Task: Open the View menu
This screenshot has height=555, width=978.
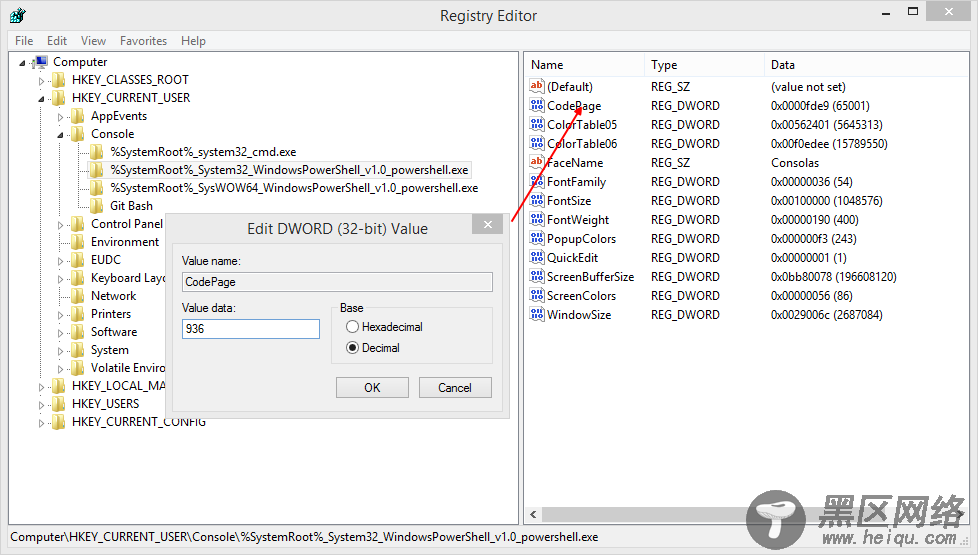Action: pos(93,41)
